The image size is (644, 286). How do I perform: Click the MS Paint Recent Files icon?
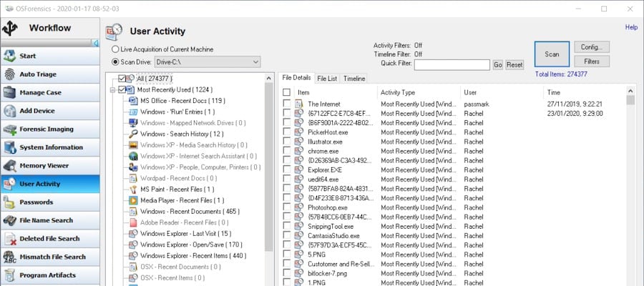(x=133, y=189)
